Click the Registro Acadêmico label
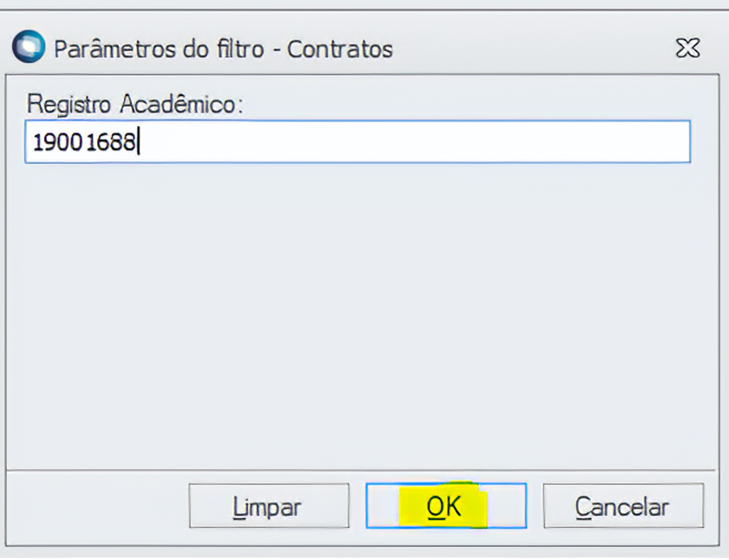Screen dimensions: 729x560 click(135, 105)
